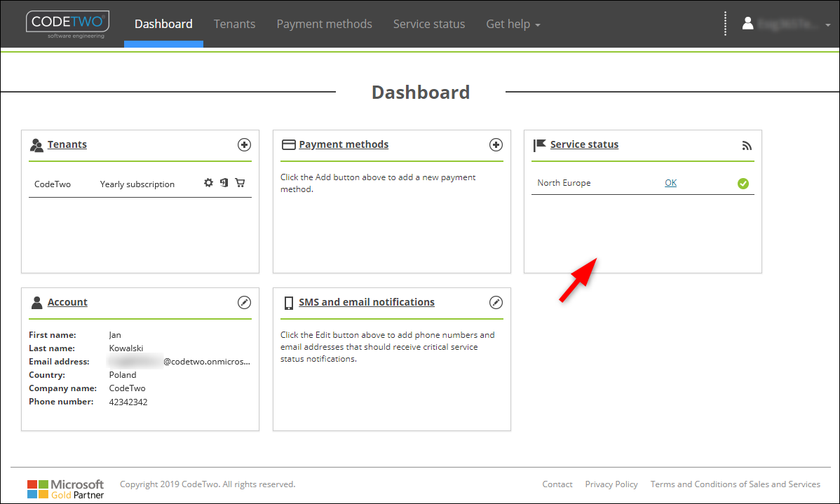Go to the Payment methods tab
Screen dimensions: 840x504
pos(324,23)
